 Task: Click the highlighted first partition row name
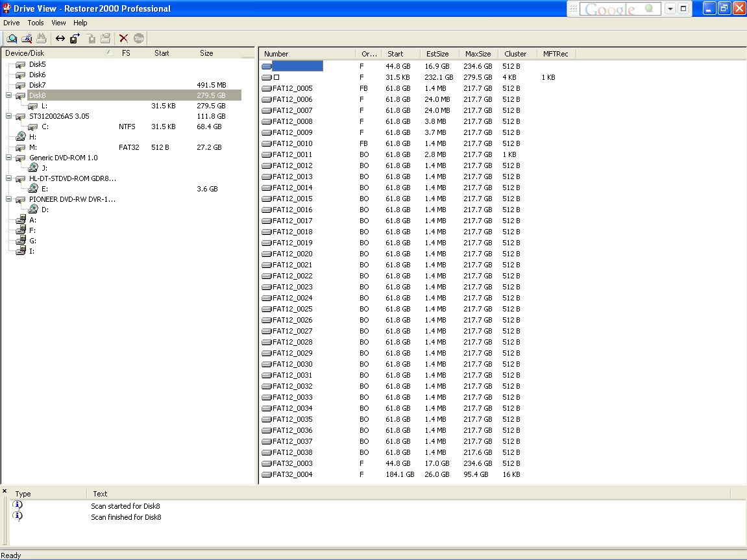[297, 66]
